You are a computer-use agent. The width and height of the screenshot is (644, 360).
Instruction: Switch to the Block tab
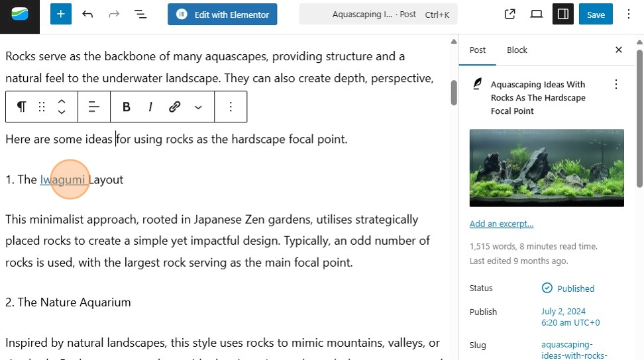517,50
